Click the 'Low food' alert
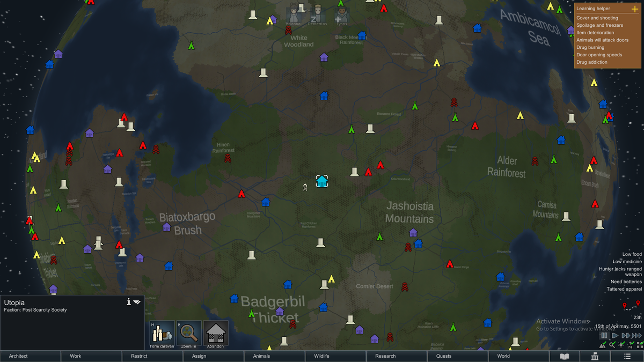644x362 pixels. tap(632, 254)
